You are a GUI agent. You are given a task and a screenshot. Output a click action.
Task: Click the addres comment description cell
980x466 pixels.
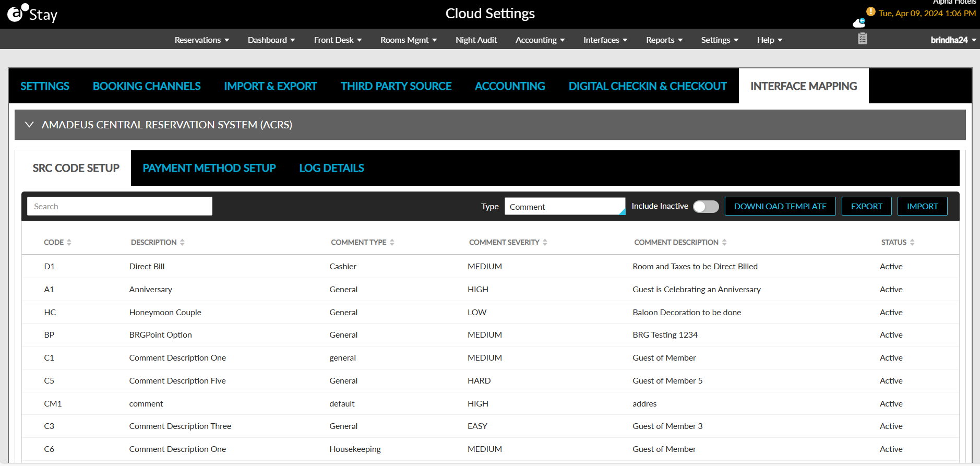[x=644, y=403]
